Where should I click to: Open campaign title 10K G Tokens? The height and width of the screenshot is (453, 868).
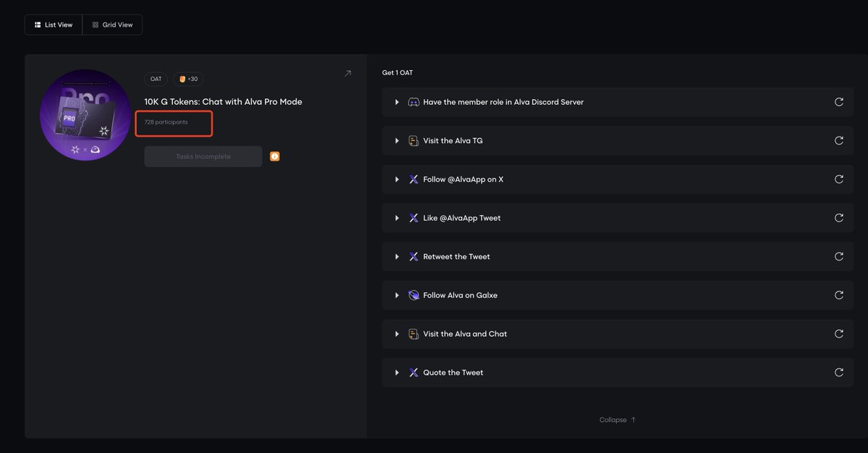point(224,102)
